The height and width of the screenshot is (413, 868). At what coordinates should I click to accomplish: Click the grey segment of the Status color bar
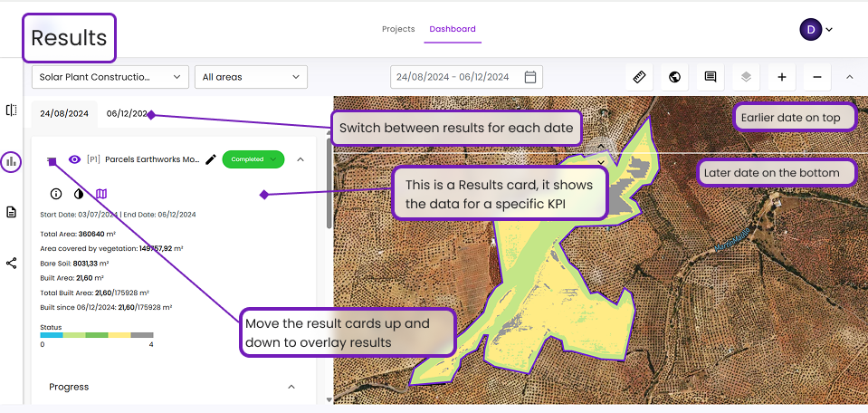[x=142, y=335]
